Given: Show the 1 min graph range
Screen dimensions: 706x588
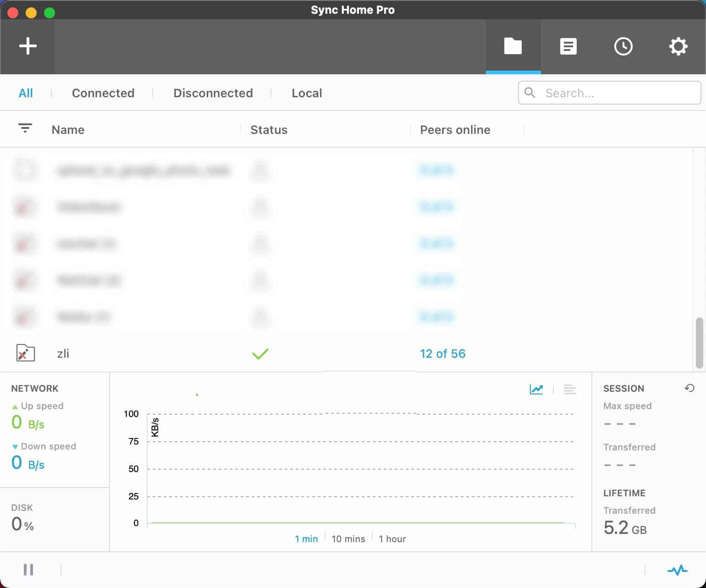Looking at the screenshot, I should point(306,539).
